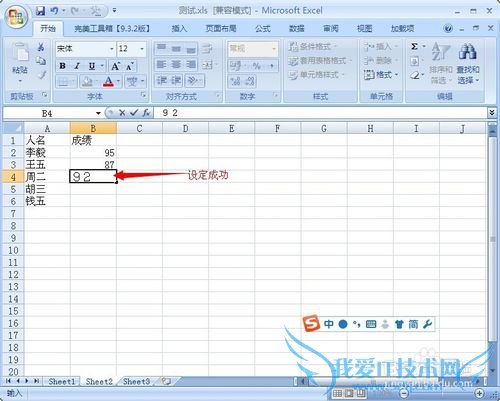
Task: Confirm cell entry with checkmark
Action: [134, 113]
